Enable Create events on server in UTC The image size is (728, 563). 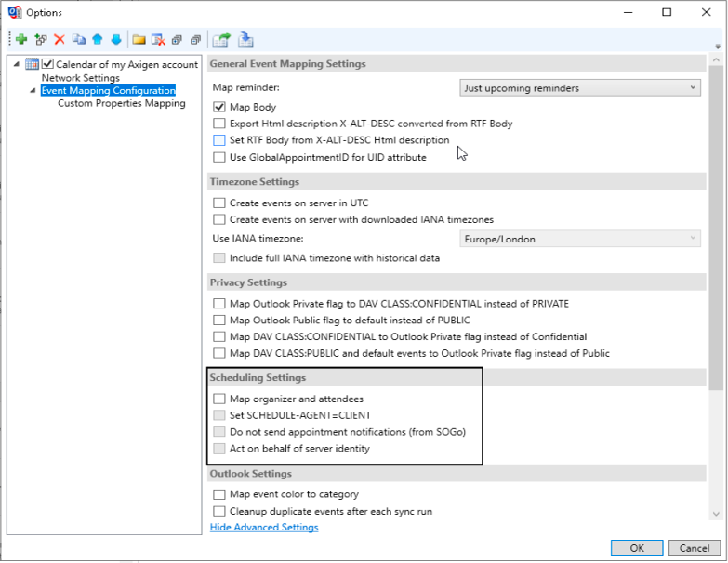219,203
